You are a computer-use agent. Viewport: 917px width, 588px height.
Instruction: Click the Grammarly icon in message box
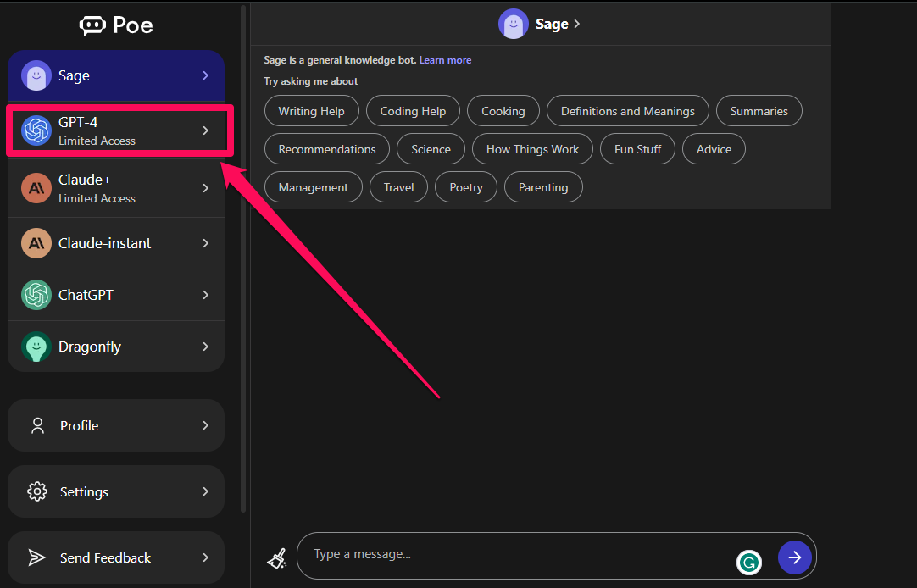(x=748, y=563)
